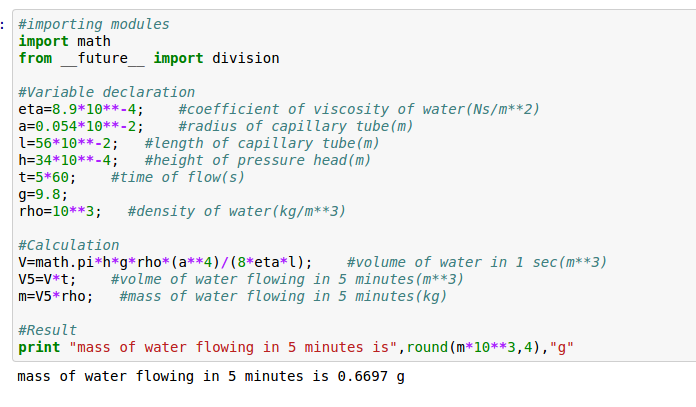Image resolution: width=696 pixels, height=407 pixels.
Task: Click the output text showing 0.6697 g
Action: [211, 377]
